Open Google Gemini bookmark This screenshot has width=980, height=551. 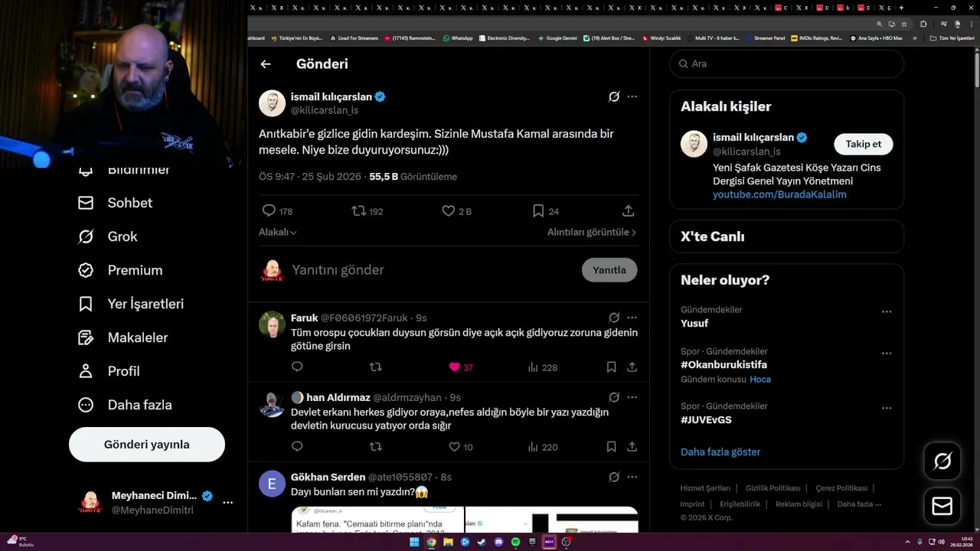(x=557, y=38)
